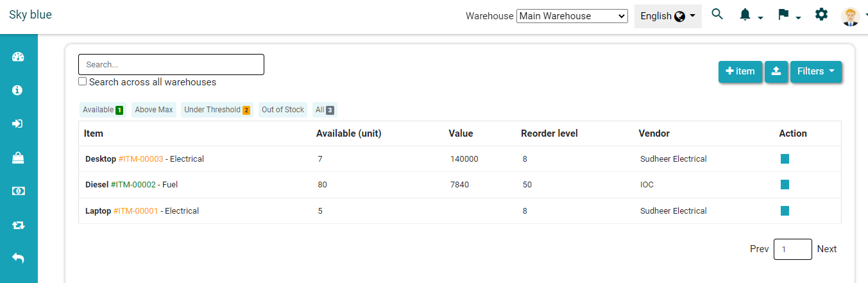Enable Search across all warehouses checkbox
868x283 pixels.
click(82, 82)
